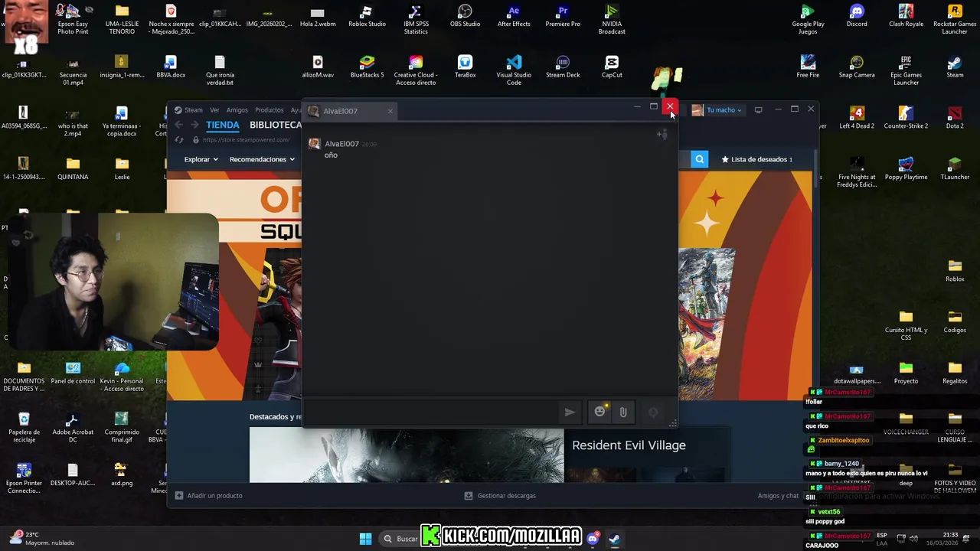Open the Snap Camera desktop icon
Screen dimensions: 980x551
tap(857, 67)
